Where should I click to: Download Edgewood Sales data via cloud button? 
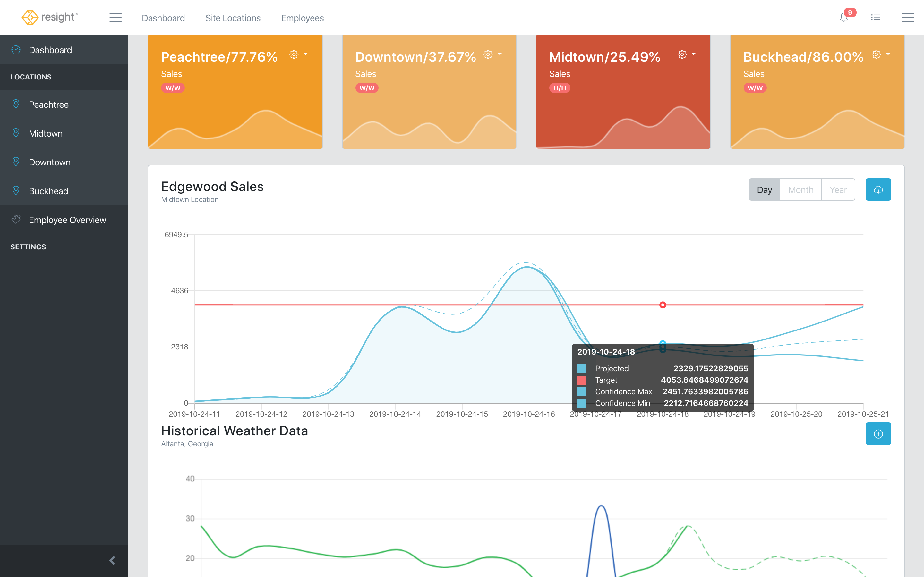click(878, 190)
